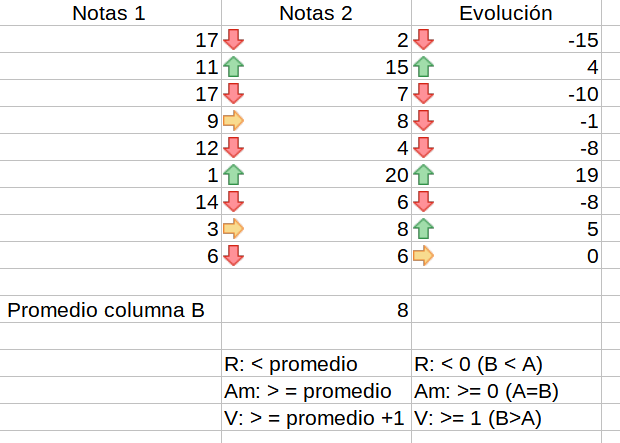Click the V: > = promedio +1 cell

pyautogui.click(x=314, y=418)
